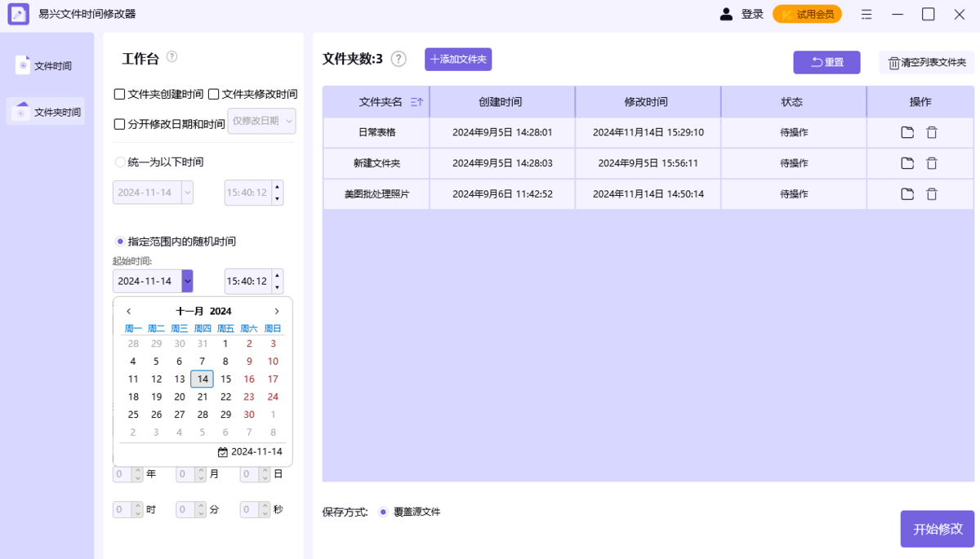
Task: Open folder icon for 日常表格 row
Action: pos(907,132)
